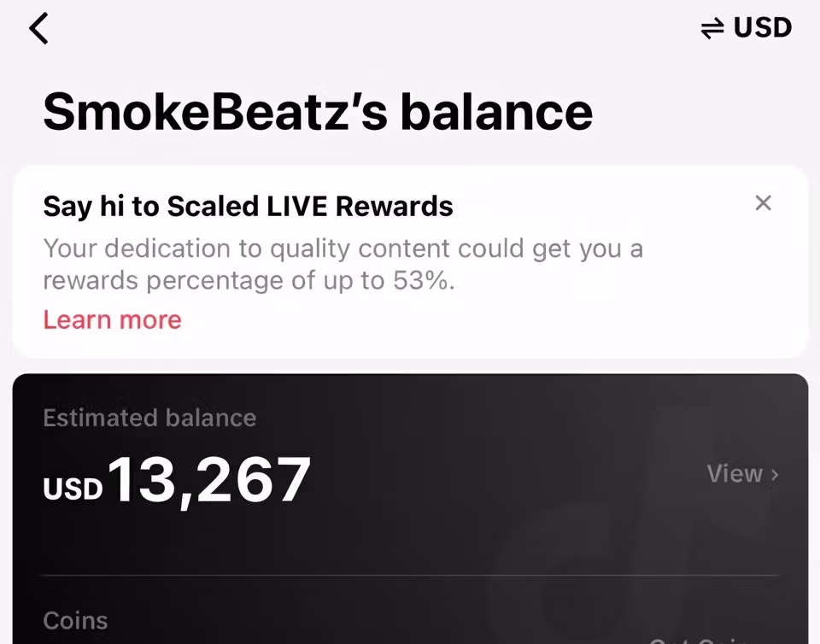Click the SmokeBeatz's balance heading
The image size is (820, 644).
[317, 112]
